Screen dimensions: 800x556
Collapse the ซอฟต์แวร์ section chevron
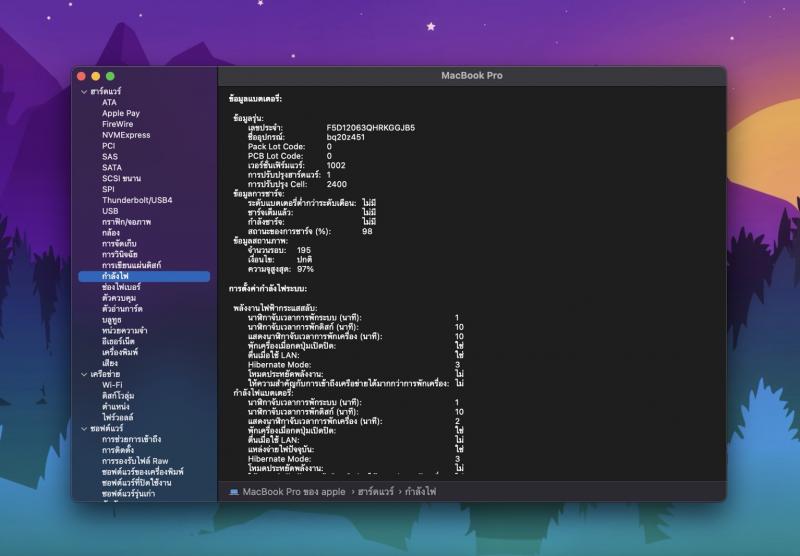[x=84, y=428]
